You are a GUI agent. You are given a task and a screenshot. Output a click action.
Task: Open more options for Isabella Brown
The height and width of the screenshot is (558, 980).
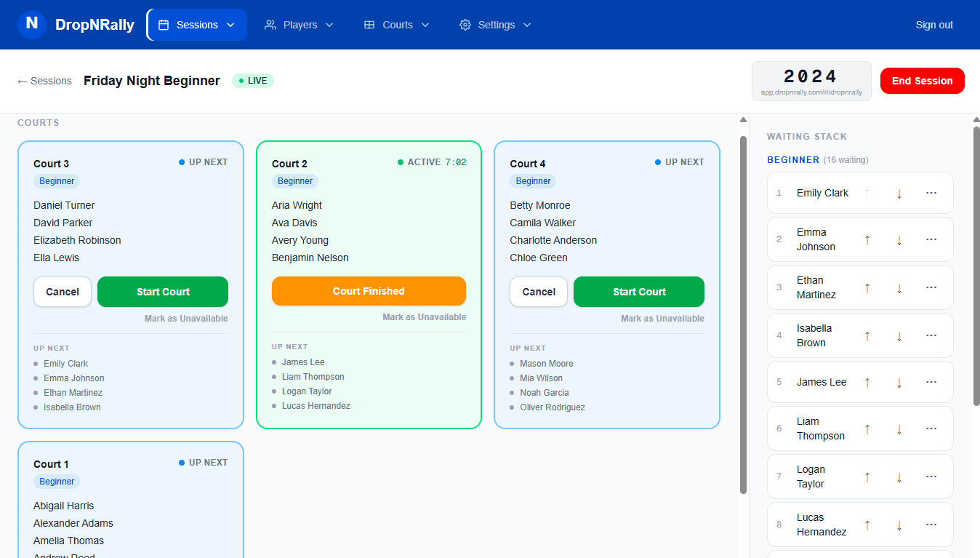coord(931,336)
